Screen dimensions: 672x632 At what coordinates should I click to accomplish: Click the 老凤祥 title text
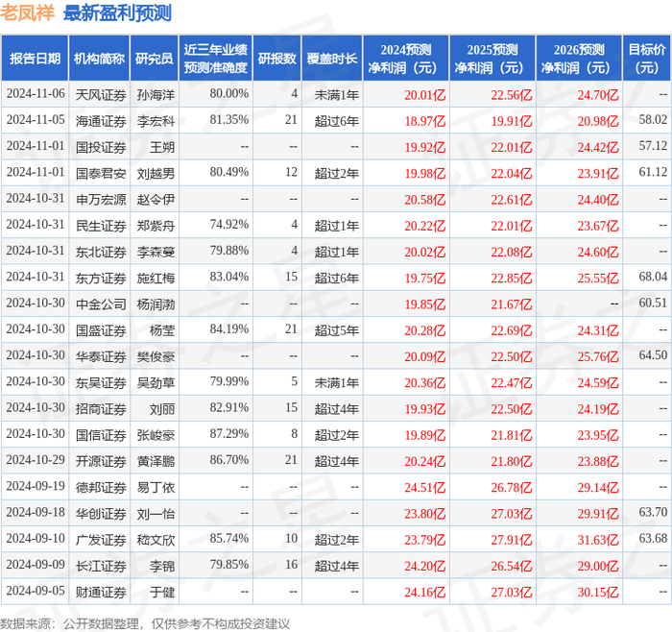coord(28,12)
